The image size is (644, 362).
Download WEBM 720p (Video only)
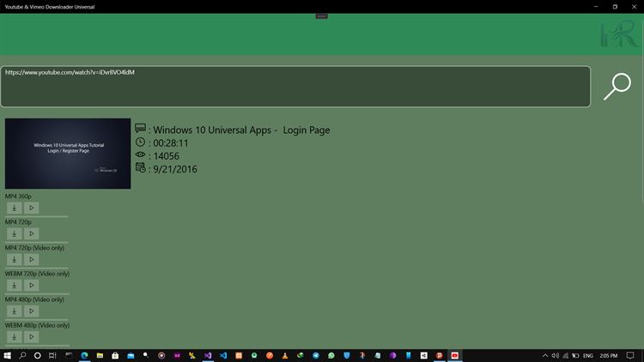click(x=15, y=286)
